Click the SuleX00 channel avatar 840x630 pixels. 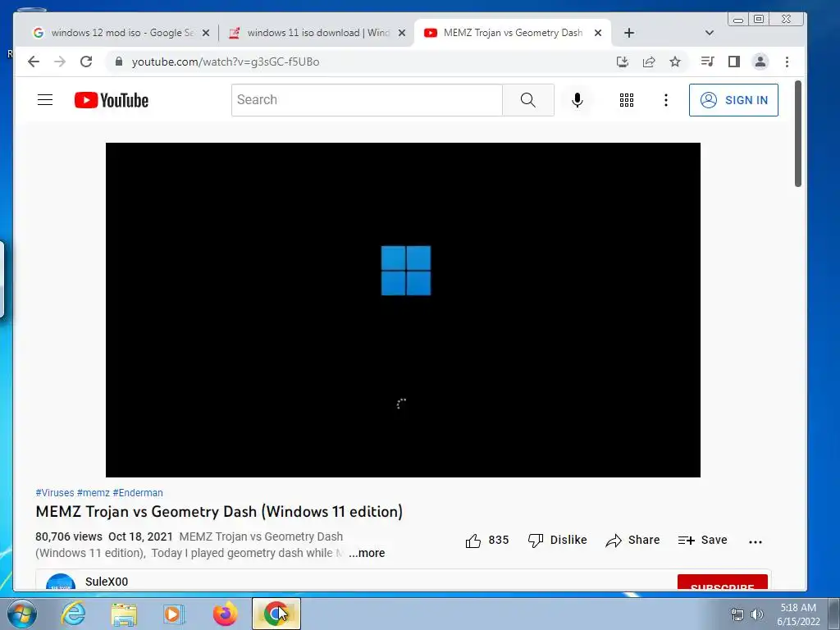[61, 582]
